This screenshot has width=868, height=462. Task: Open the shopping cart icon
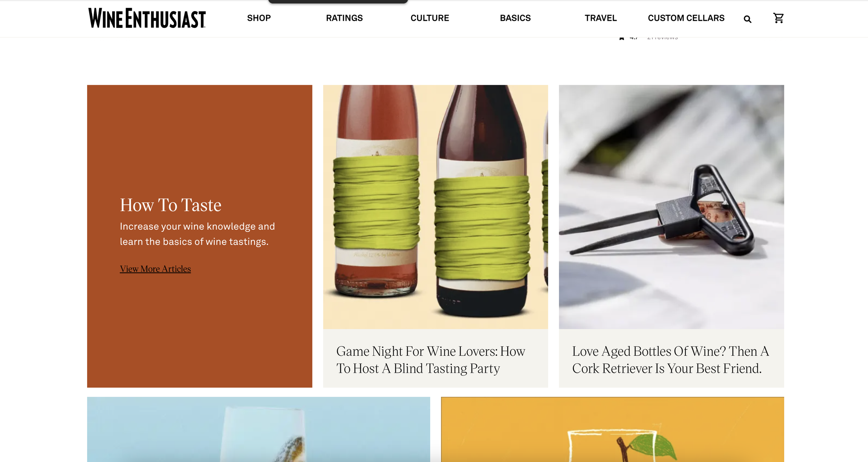point(778,18)
